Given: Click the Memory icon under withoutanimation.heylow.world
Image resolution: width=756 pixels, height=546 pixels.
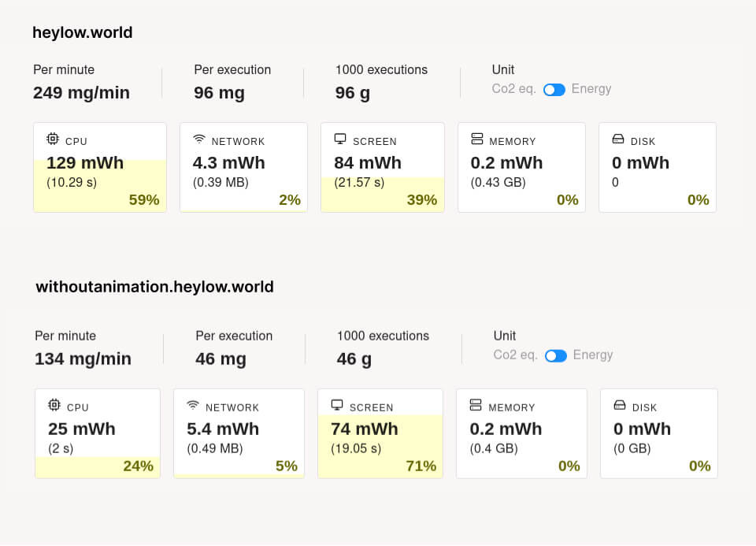Looking at the screenshot, I should pyautogui.click(x=476, y=406).
